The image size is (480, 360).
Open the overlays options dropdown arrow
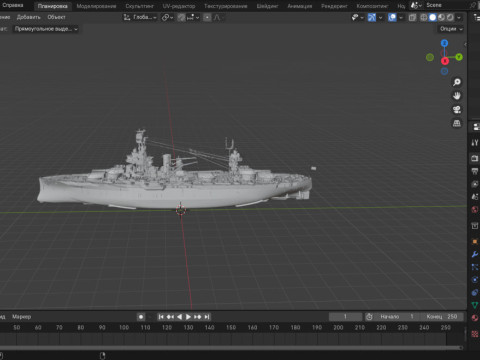point(401,17)
